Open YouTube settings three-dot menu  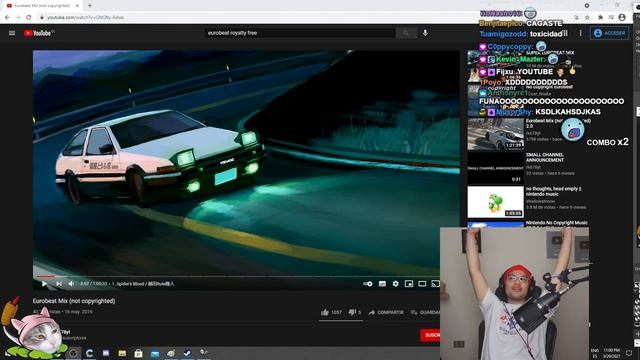[x=580, y=33]
